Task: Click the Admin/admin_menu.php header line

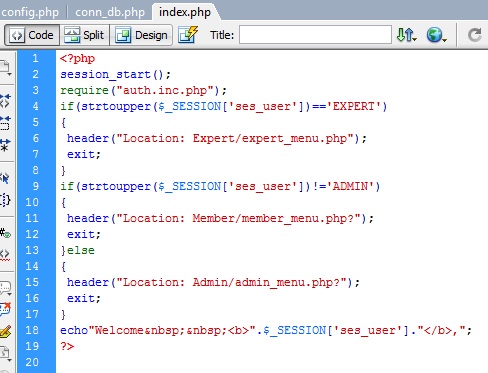Action: coord(213,282)
